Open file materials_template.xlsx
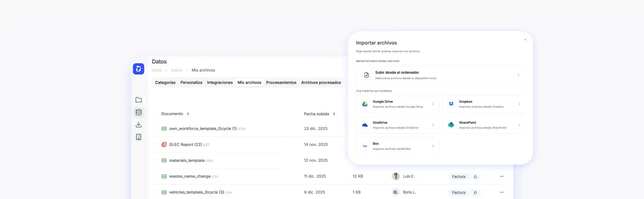The height and width of the screenshot is (199, 644). click(191, 161)
